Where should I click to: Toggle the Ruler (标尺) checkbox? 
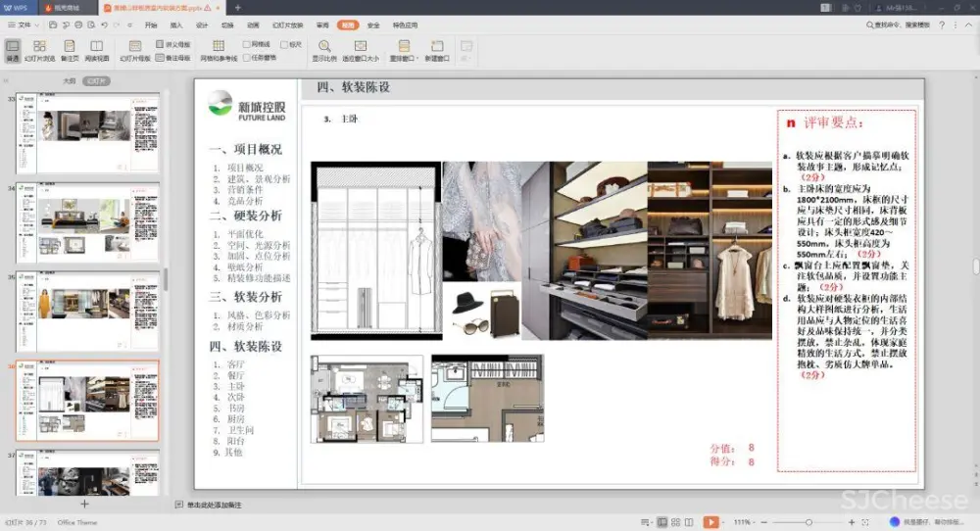click(x=283, y=44)
